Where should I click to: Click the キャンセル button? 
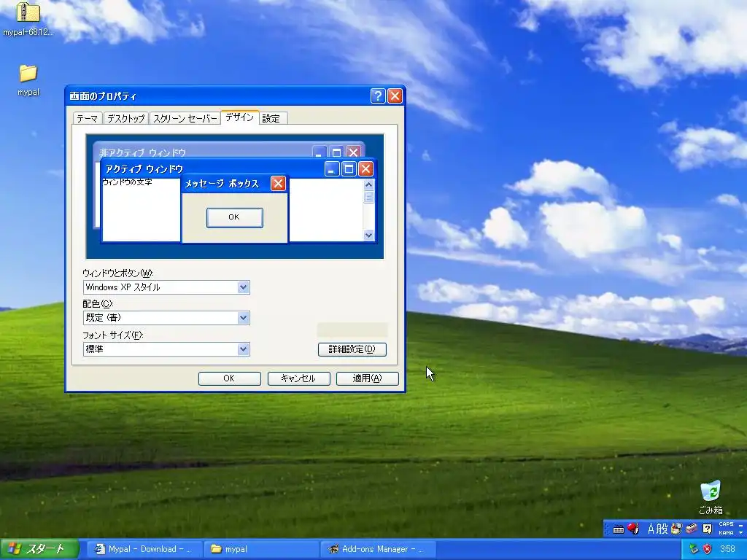pos(298,378)
